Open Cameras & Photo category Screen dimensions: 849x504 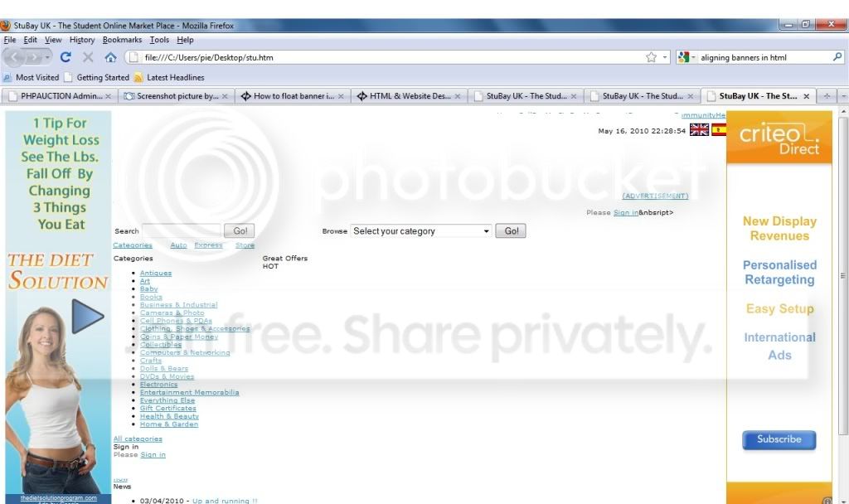coord(172,313)
